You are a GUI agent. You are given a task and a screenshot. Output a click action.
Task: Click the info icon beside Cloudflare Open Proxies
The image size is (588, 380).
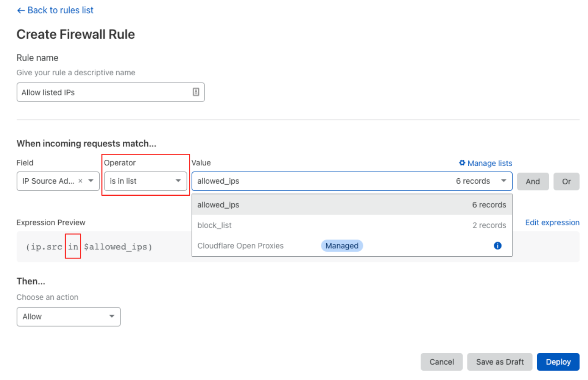[497, 246]
